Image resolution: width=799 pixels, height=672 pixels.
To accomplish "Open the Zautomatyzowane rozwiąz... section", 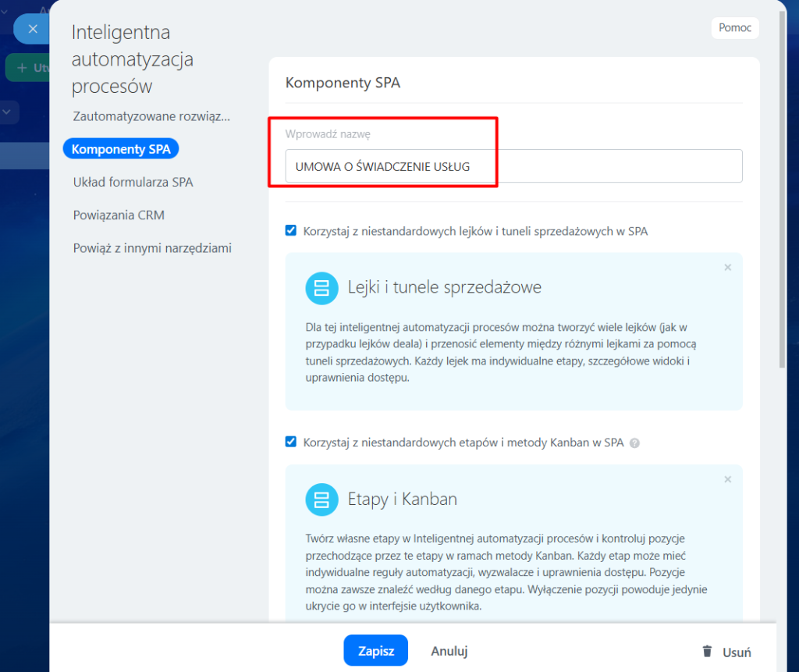I will coord(151,116).
